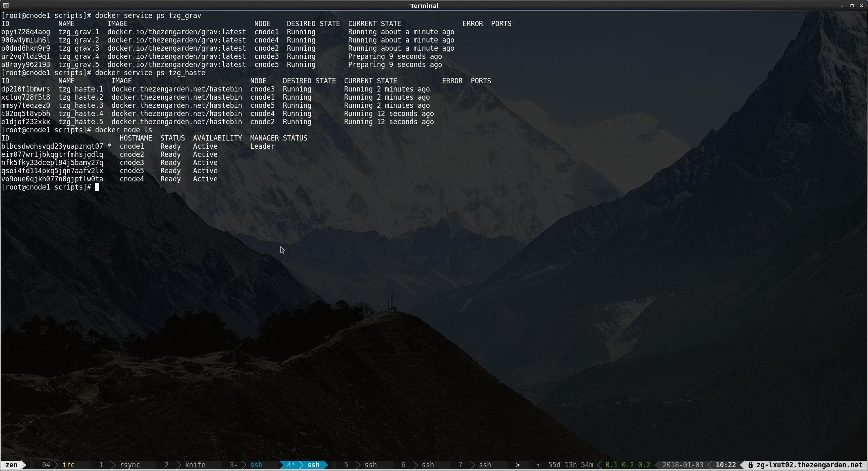Screen dimensions: 868x471
Task: Click the 'docker node ls' command
Action: 124,130
